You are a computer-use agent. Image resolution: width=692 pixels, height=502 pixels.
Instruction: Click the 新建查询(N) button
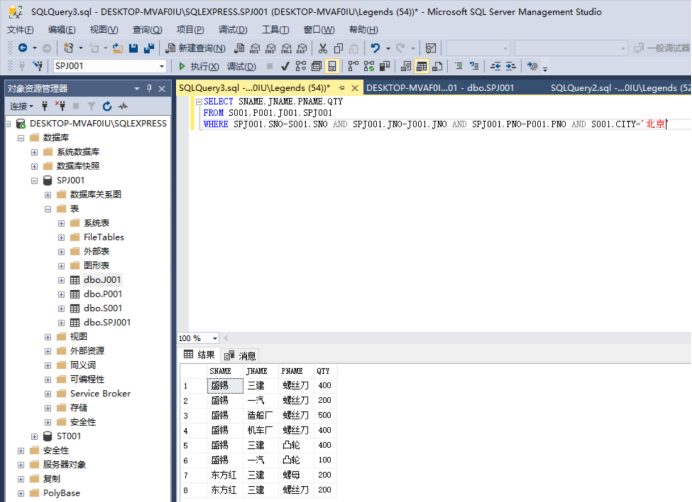pos(196,48)
